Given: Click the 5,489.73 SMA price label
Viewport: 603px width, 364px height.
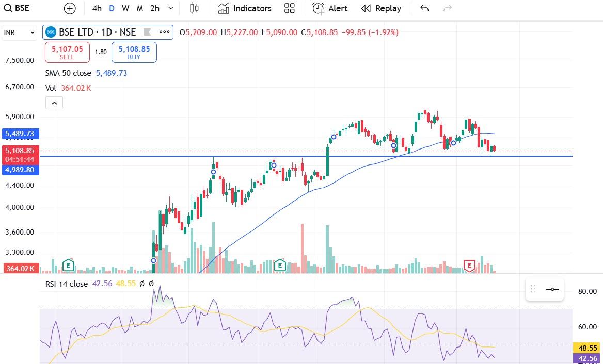Looking at the screenshot, I should (20, 134).
